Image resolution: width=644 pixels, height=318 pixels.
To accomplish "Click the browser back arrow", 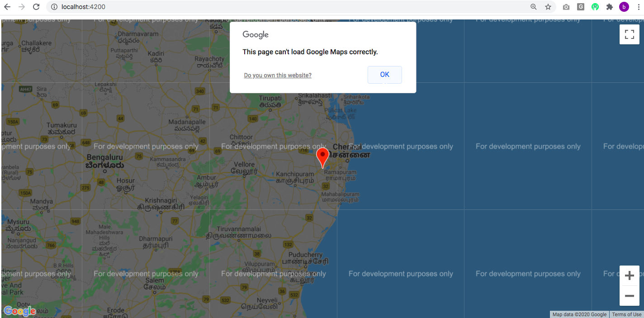I will point(7,7).
